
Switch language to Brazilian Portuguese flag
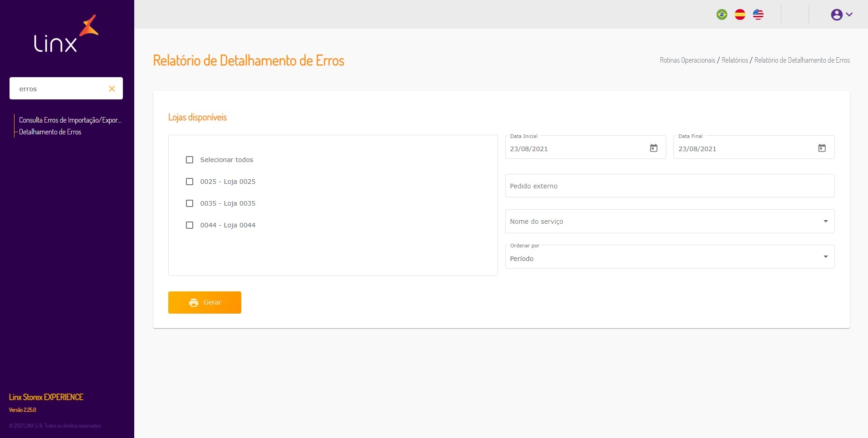pos(722,15)
